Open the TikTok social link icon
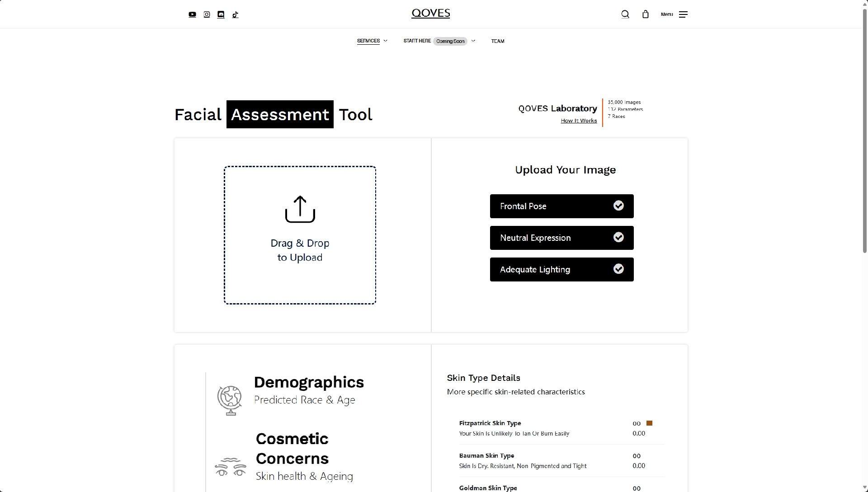 point(235,14)
